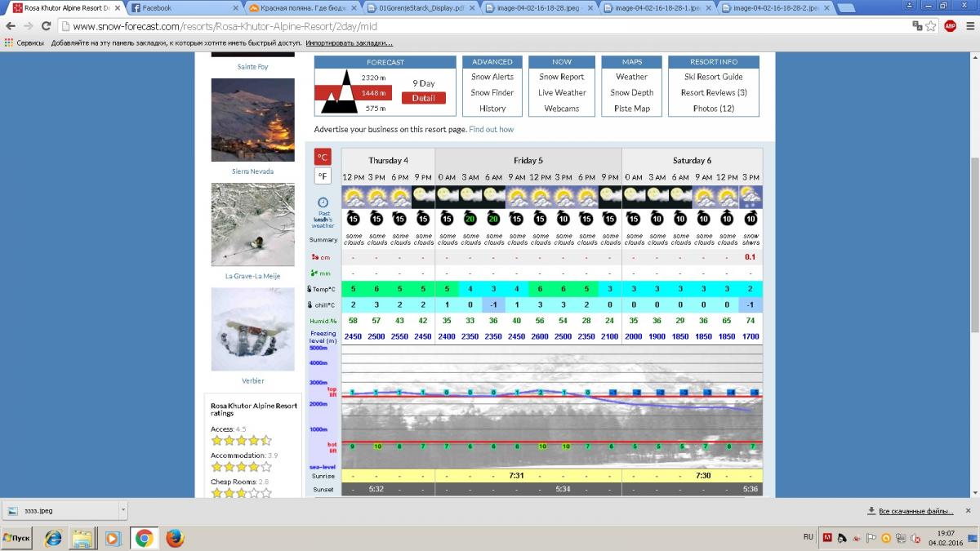The width and height of the screenshot is (980, 551).
Task: Open the History link
Action: coord(492,108)
